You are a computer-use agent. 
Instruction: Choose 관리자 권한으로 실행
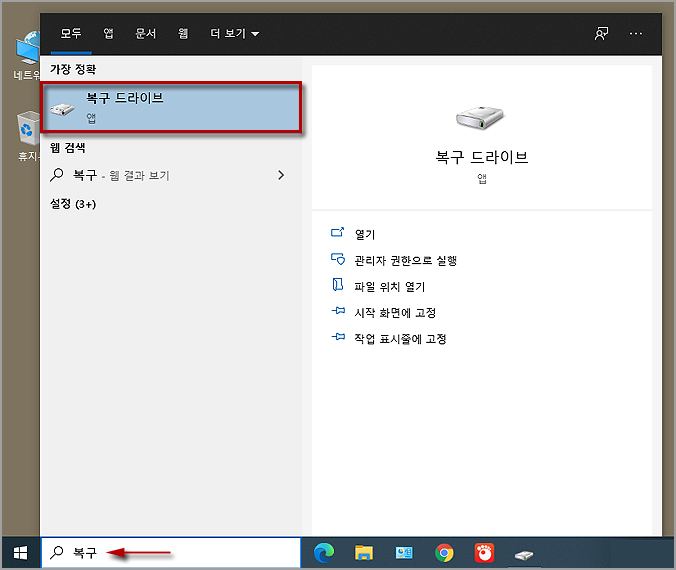pyautogui.click(x=405, y=260)
